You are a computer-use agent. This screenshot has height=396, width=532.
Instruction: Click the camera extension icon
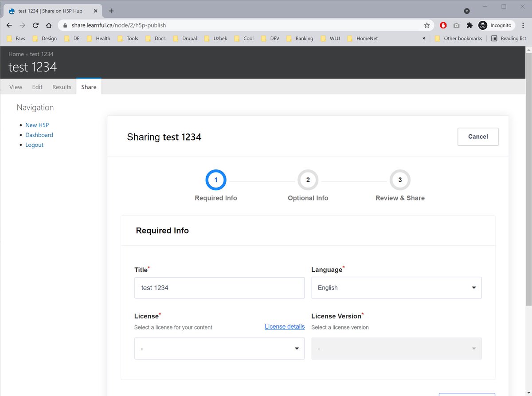tap(456, 25)
